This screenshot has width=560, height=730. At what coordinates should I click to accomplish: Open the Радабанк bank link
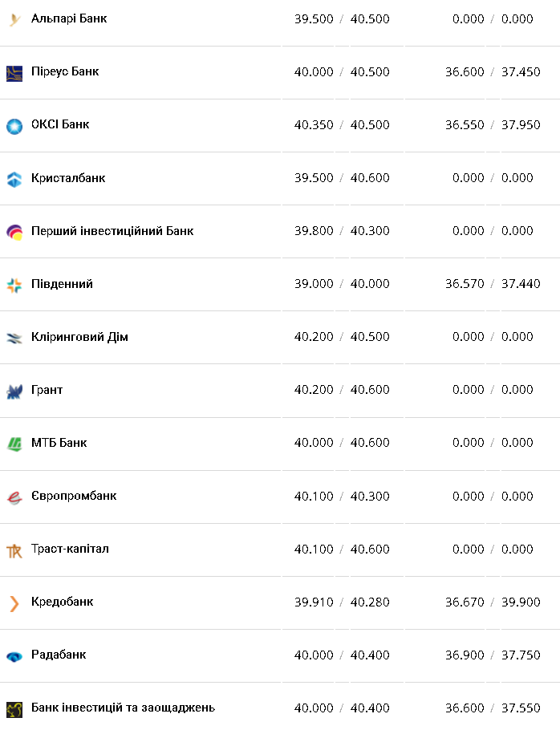point(59,655)
